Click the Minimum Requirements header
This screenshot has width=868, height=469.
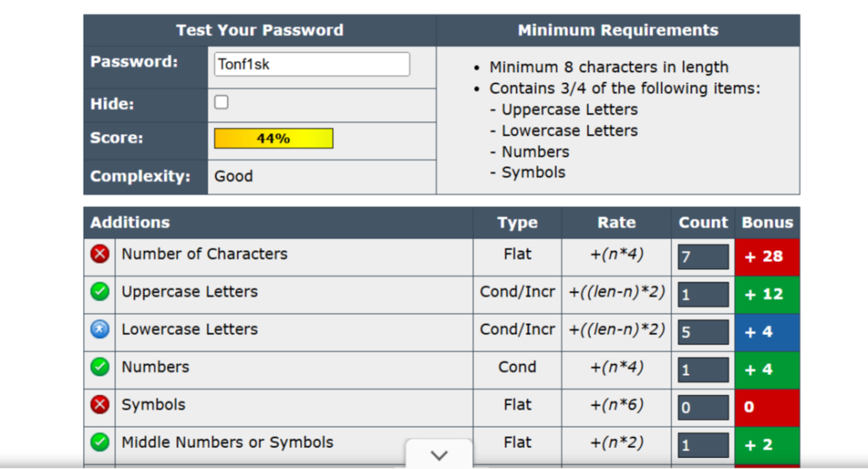pos(617,31)
